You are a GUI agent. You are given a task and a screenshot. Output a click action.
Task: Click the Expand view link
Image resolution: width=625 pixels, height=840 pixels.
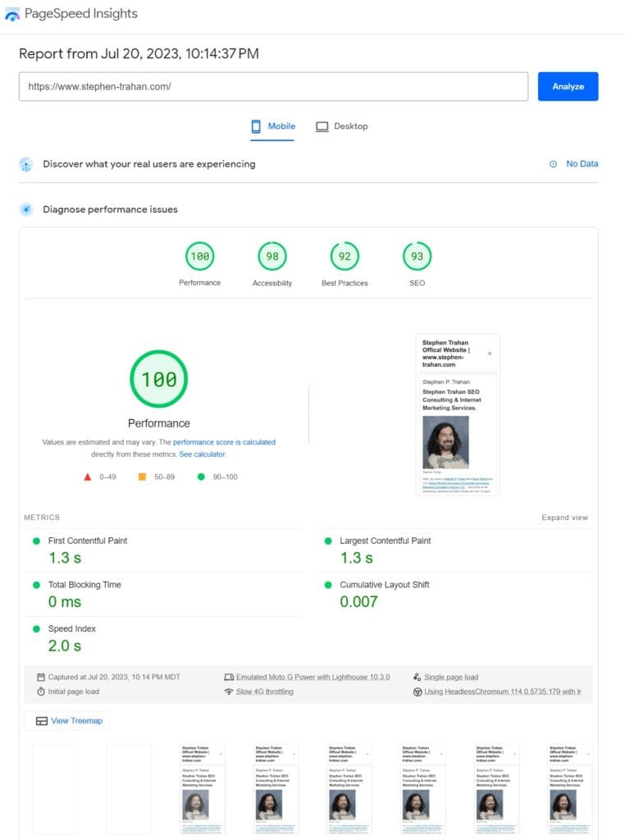(564, 518)
